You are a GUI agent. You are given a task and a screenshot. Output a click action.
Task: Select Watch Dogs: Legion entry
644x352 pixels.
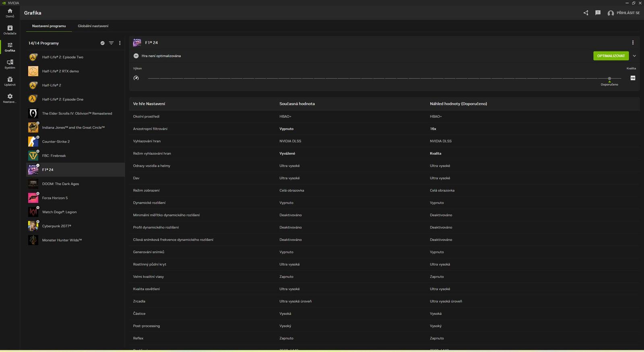pos(75,212)
